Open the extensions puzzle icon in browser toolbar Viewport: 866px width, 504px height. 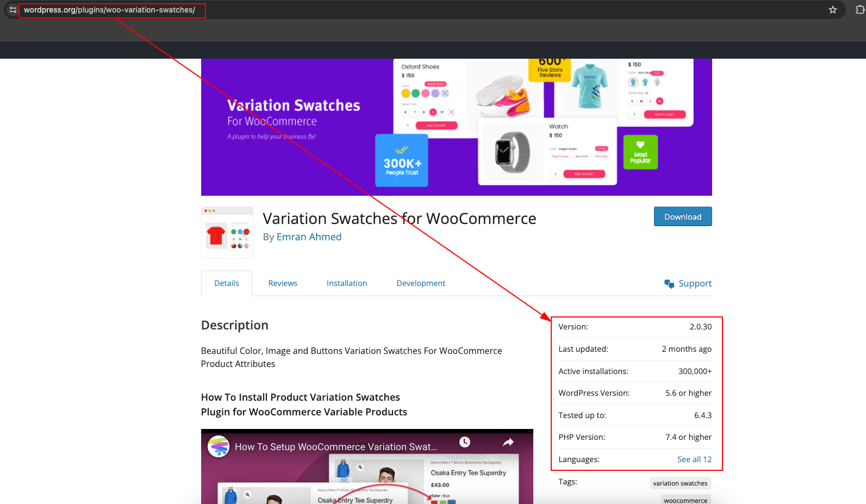tap(860, 10)
